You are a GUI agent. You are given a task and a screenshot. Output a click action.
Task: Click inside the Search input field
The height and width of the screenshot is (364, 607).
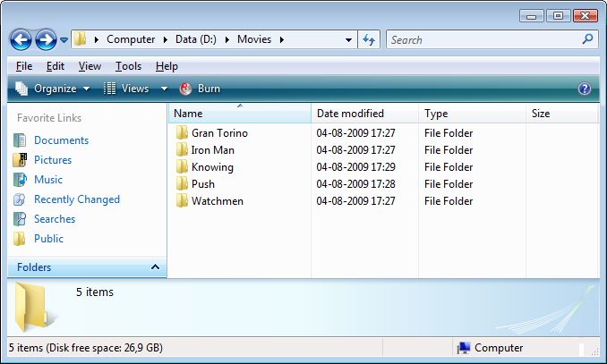pos(483,39)
